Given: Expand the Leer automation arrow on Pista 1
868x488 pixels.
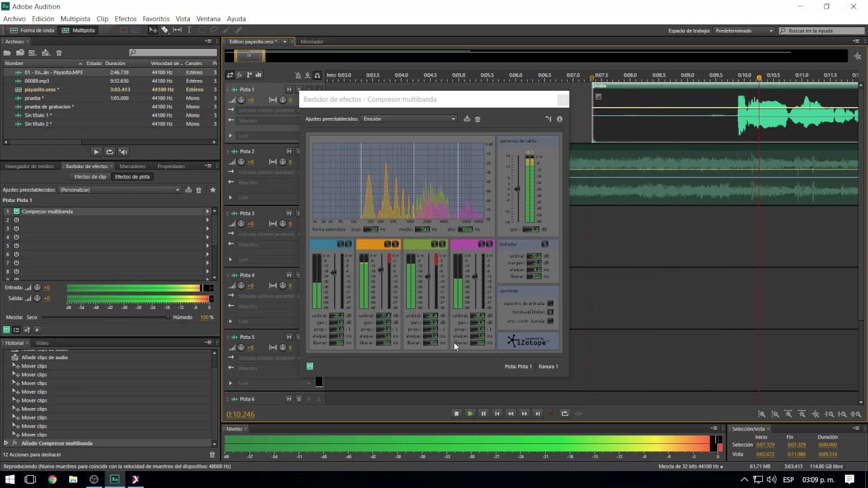Looking at the screenshot, I should tap(231, 136).
